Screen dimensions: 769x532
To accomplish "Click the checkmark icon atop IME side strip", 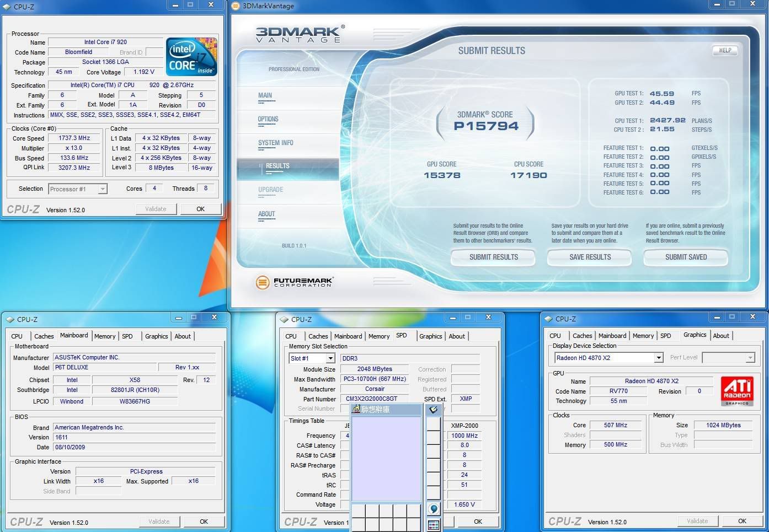I will click(434, 409).
